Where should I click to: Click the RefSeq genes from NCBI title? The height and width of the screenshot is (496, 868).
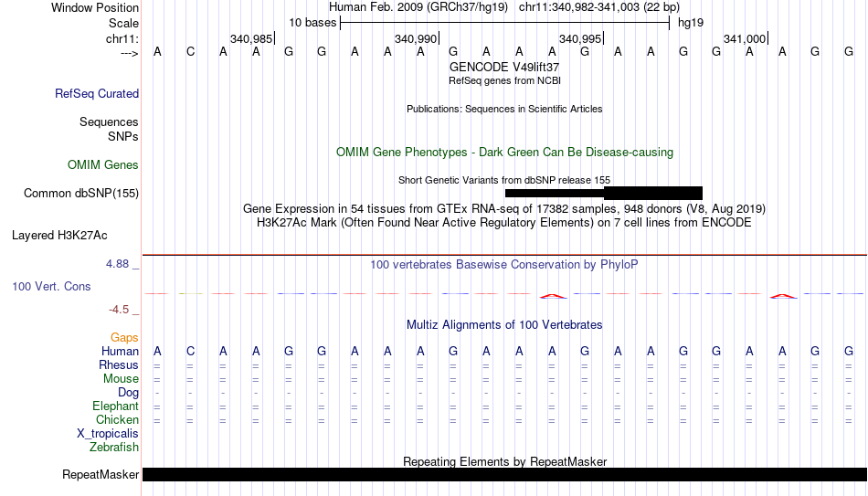(504, 80)
